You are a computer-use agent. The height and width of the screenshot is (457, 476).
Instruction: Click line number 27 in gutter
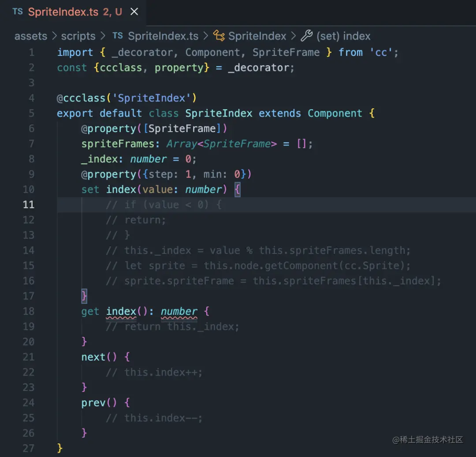(x=29, y=448)
